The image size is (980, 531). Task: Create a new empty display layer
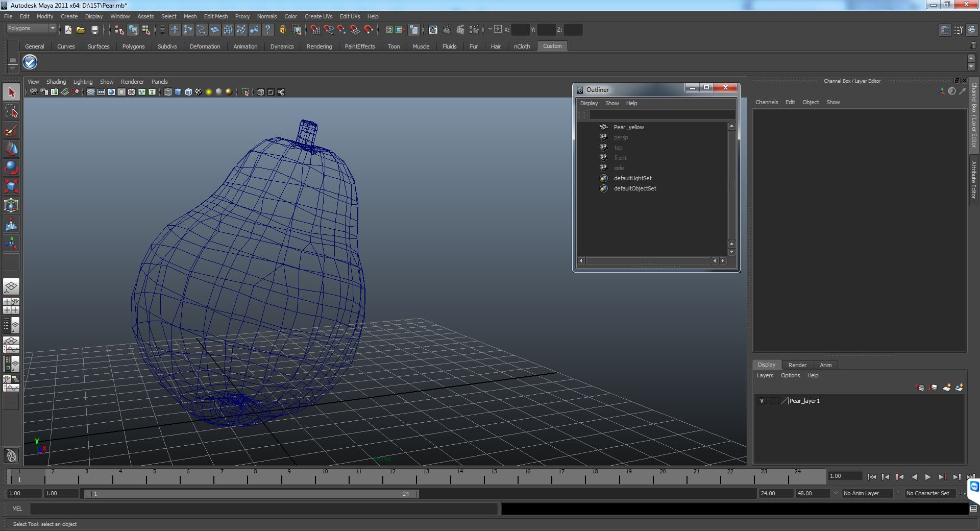tap(947, 388)
